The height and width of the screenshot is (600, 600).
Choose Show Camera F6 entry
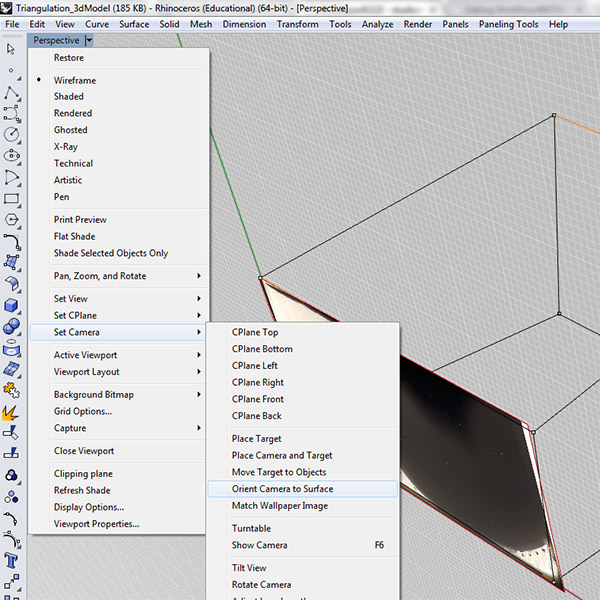pos(302,545)
